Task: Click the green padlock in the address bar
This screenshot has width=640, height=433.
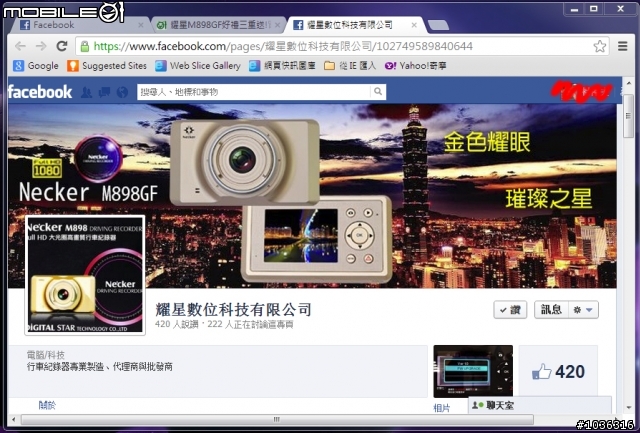Action: (x=84, y=46)
